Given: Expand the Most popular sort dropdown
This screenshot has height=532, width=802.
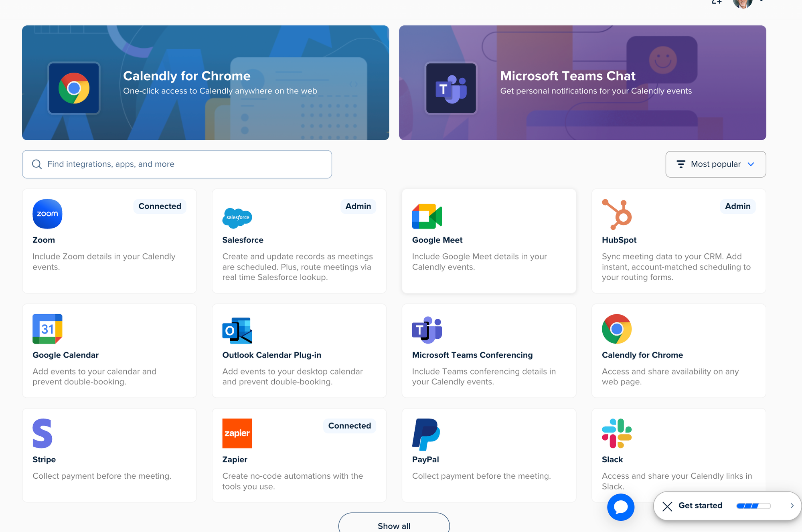Looking at the screenshot, I should pos(715,164).
